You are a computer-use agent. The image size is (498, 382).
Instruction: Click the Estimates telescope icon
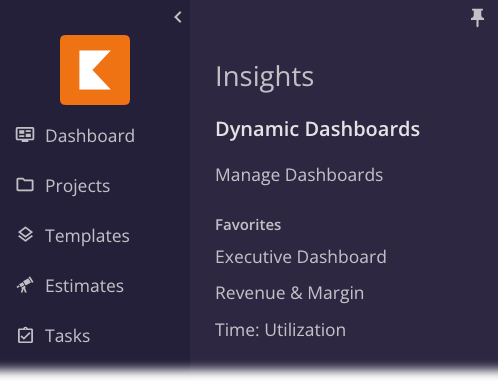(x=25, y=285)
